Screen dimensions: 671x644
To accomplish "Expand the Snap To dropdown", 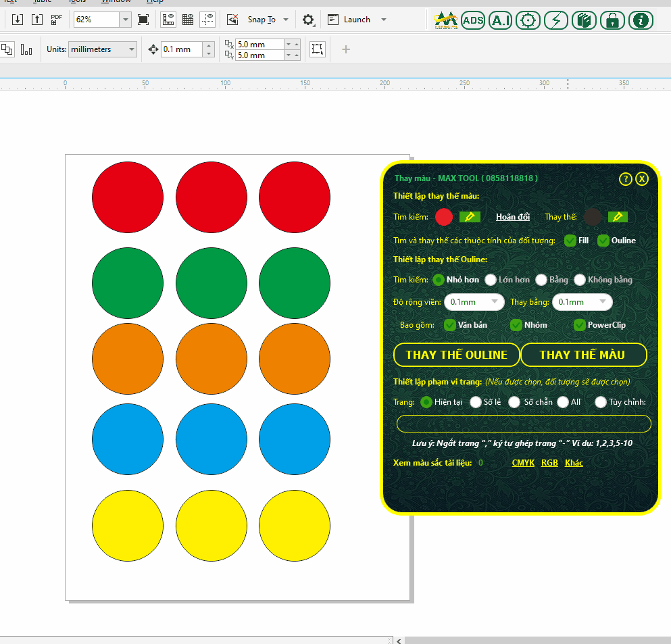I will point(286,20).
